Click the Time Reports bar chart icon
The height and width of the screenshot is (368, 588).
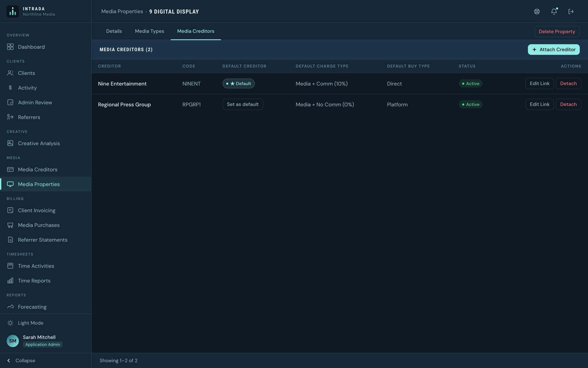[10, 280]
